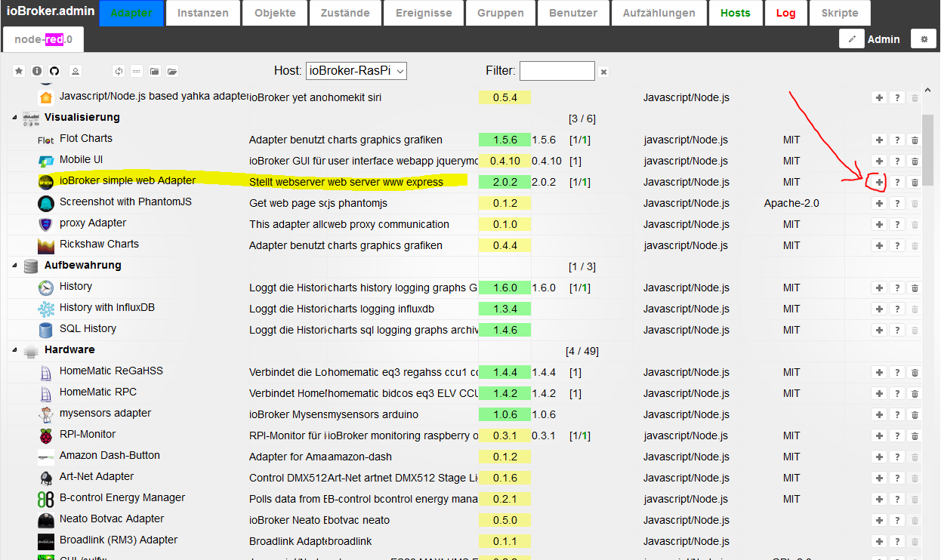941x560 pixels.
Task: Add instance of yahka adapter
Action: point(879,97)
